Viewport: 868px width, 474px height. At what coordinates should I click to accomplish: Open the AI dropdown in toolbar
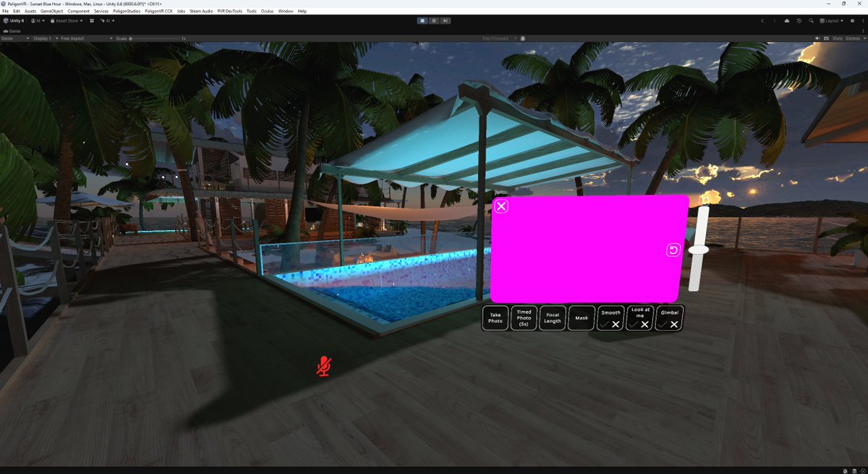(107, 21)
